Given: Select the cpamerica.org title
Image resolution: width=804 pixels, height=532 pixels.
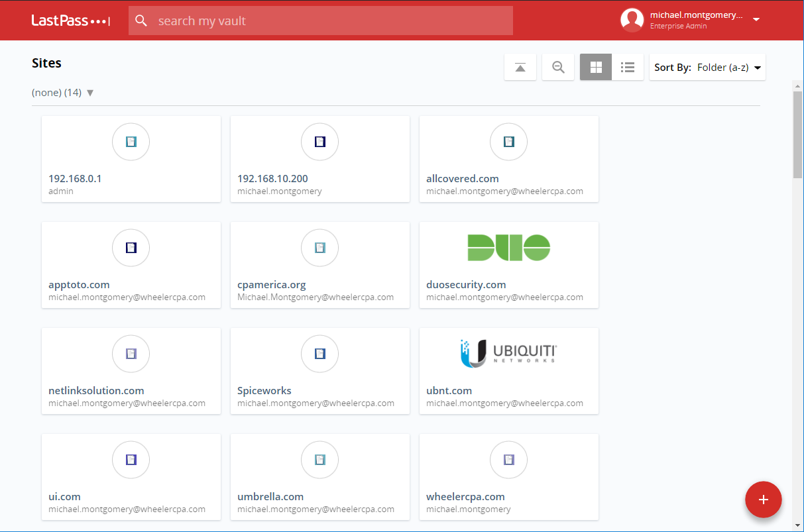Looking at the screenshot, I should tap(272, 285).
